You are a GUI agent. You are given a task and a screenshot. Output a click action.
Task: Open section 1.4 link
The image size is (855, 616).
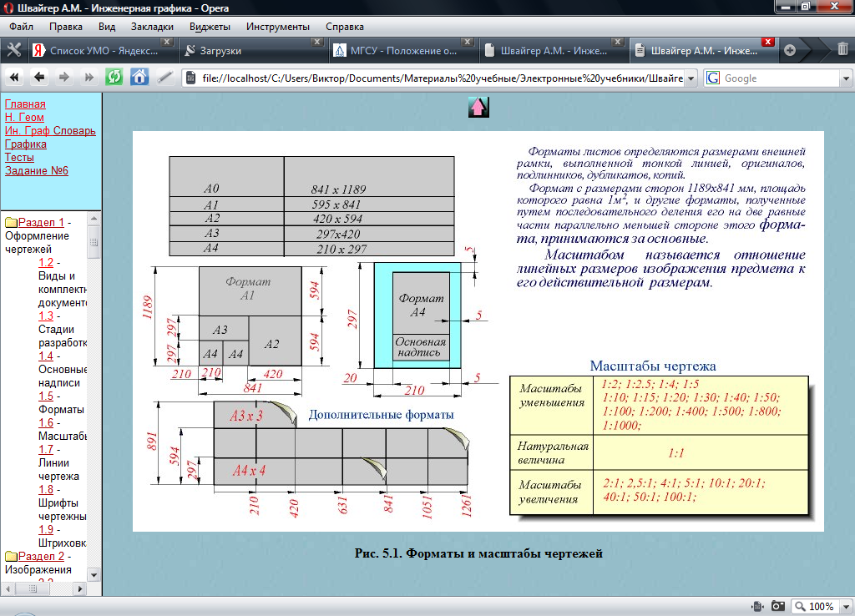[x=46, y=356]
